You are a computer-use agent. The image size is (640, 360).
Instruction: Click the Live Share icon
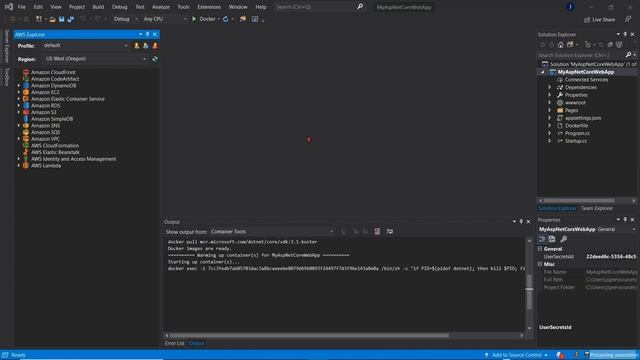click(587, 20)
